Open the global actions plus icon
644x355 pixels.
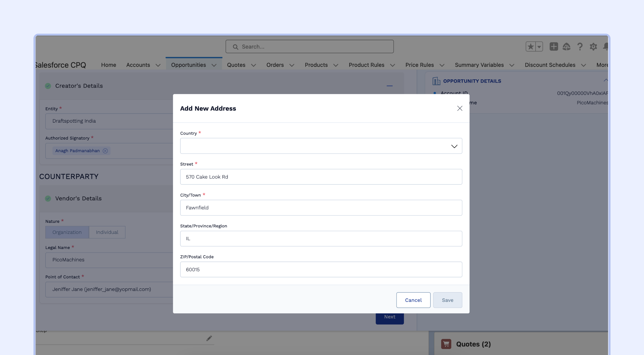point(554,47)
